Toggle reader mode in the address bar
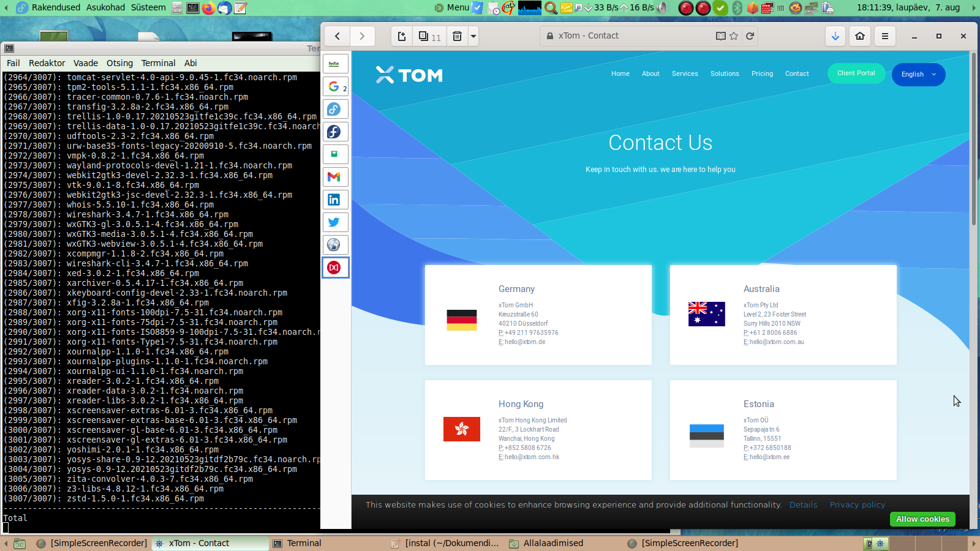The image size is (980, 551). click(x=721, y=36)
